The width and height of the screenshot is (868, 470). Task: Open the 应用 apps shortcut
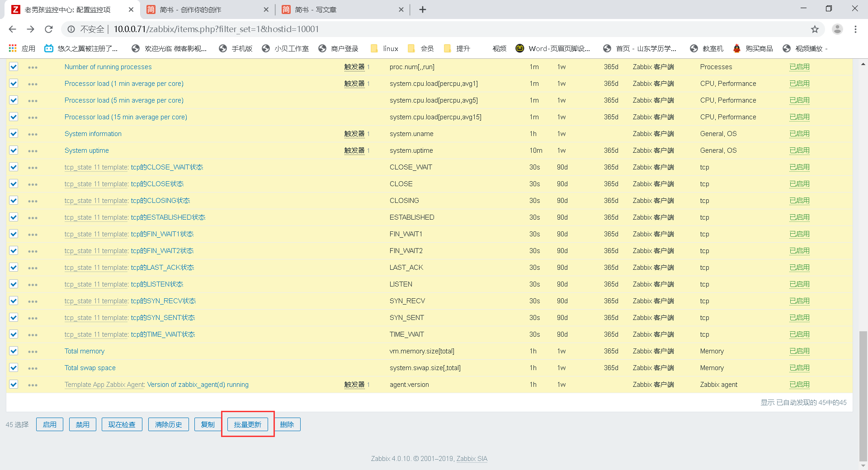22,48
